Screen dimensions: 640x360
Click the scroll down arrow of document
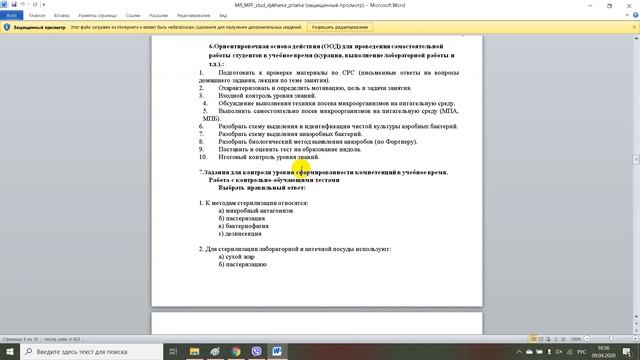coord(636,317)
